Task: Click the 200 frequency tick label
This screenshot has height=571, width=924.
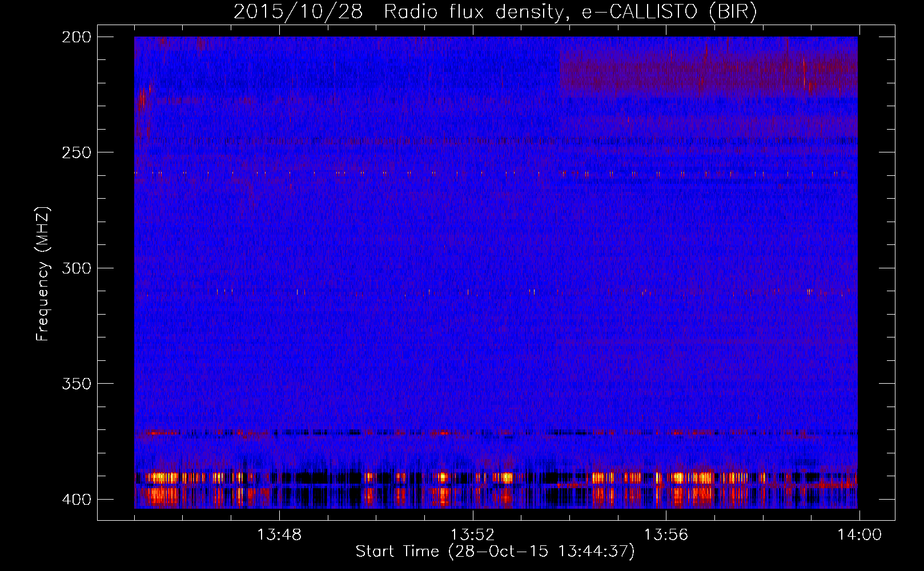Action: tap(76, 37)
